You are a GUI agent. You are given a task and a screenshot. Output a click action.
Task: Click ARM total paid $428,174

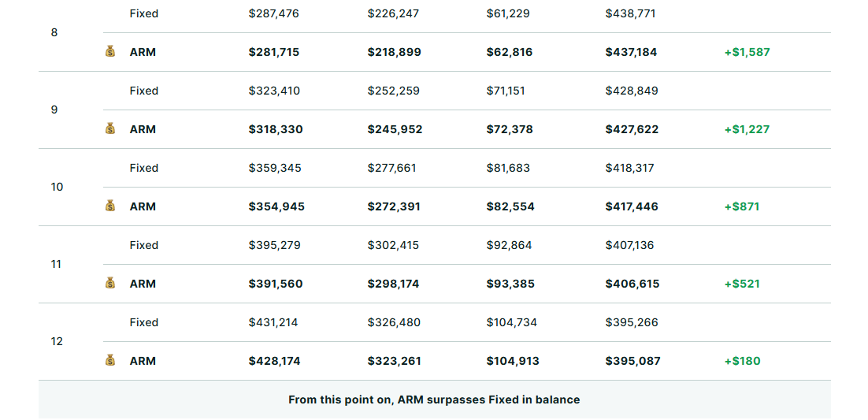point(275,361)
